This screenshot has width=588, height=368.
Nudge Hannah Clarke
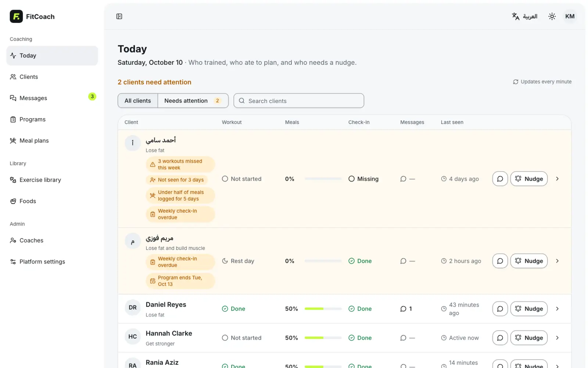click(x=529, y=338)
